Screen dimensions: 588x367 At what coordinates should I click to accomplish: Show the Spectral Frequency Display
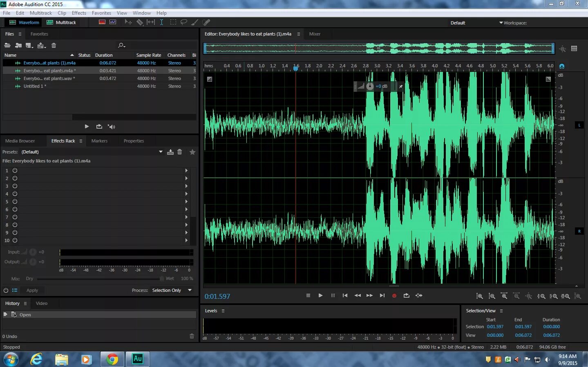(102, 22)
